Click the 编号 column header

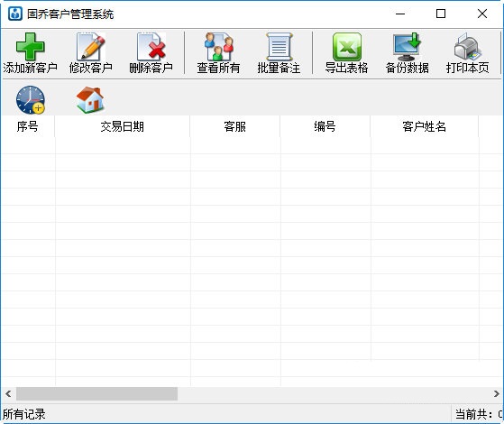325,126
